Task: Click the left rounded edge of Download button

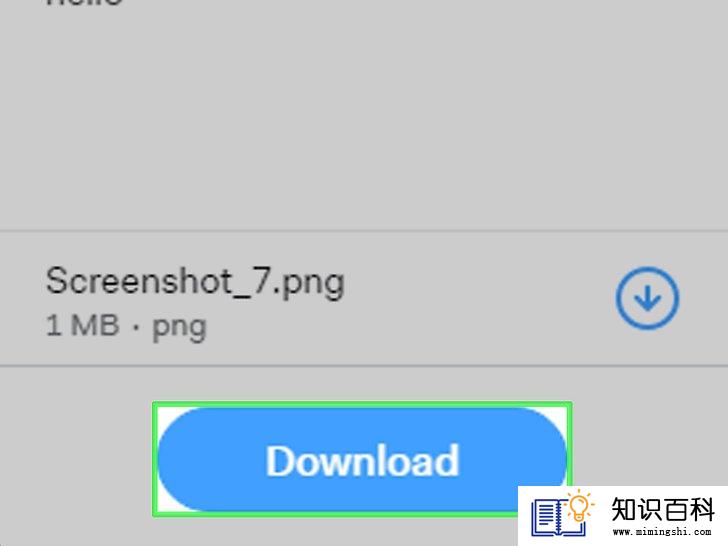Action: click(x=174, y=460)
